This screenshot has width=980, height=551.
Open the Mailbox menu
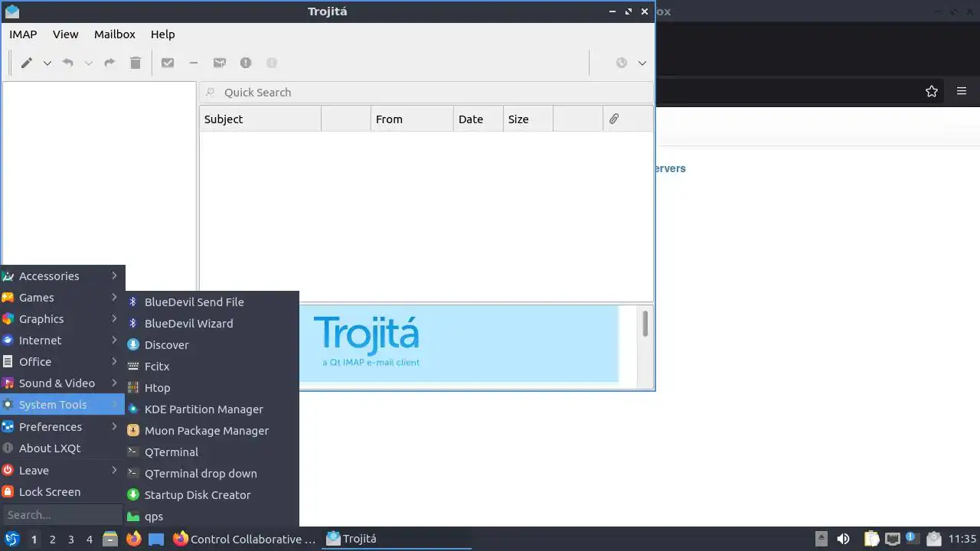[115, 34]
